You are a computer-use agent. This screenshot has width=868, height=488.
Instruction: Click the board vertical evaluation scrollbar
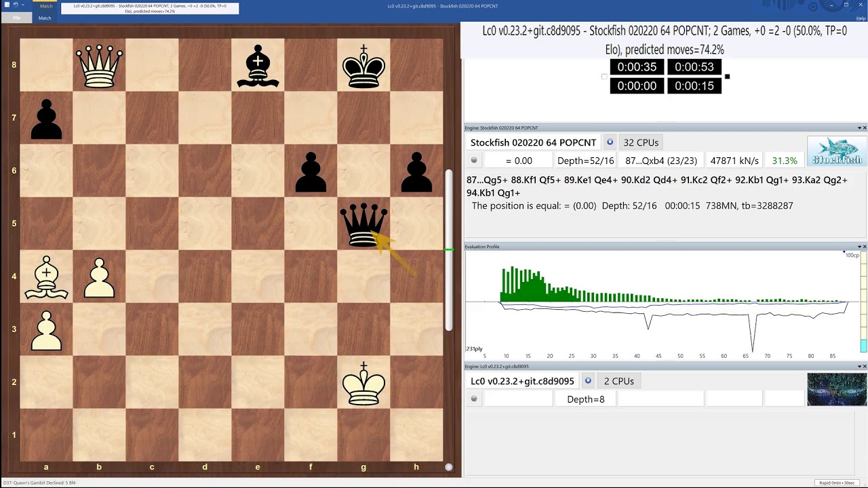(x=448, y=250)
